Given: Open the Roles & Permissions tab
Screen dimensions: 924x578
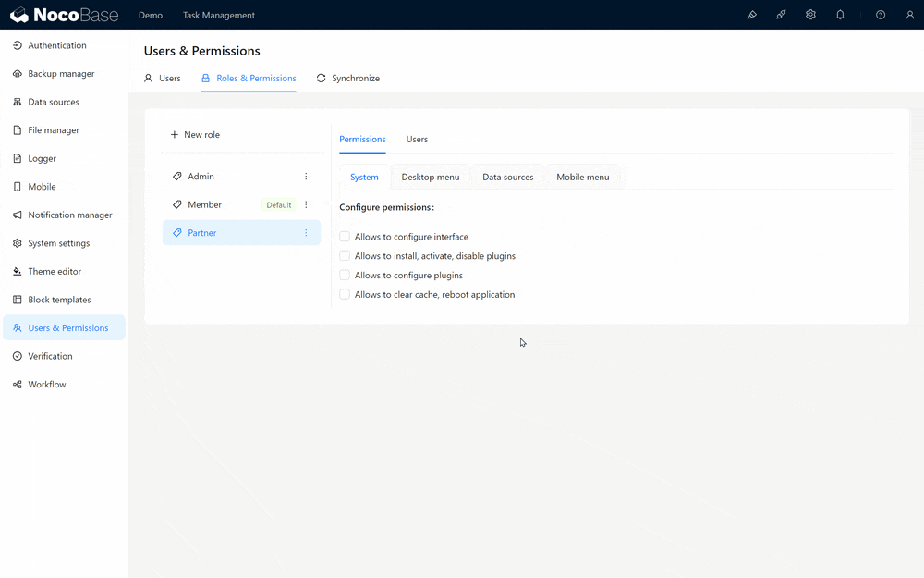Looking at the screenshot, I should (x=249, y=78).
